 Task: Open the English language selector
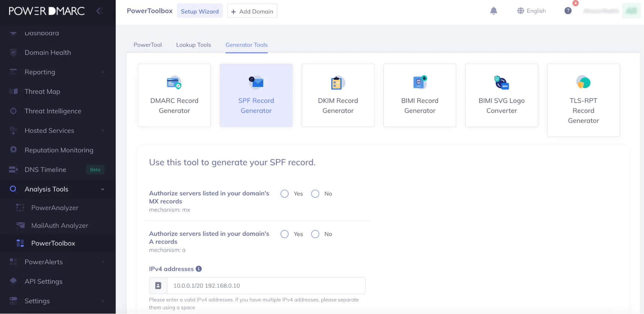point(532,11)
